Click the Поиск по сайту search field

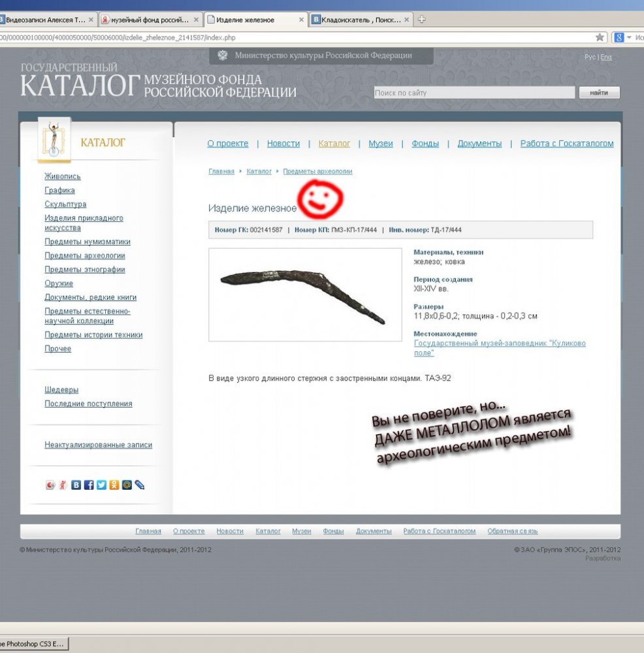tap(474, 93)
